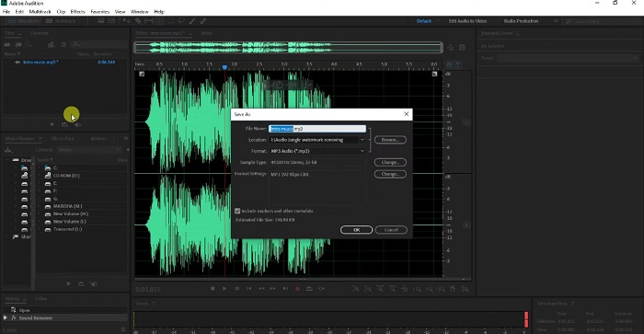Screen dimensions: 644x334
Task: Open the File menu
Action: (6, 12)
